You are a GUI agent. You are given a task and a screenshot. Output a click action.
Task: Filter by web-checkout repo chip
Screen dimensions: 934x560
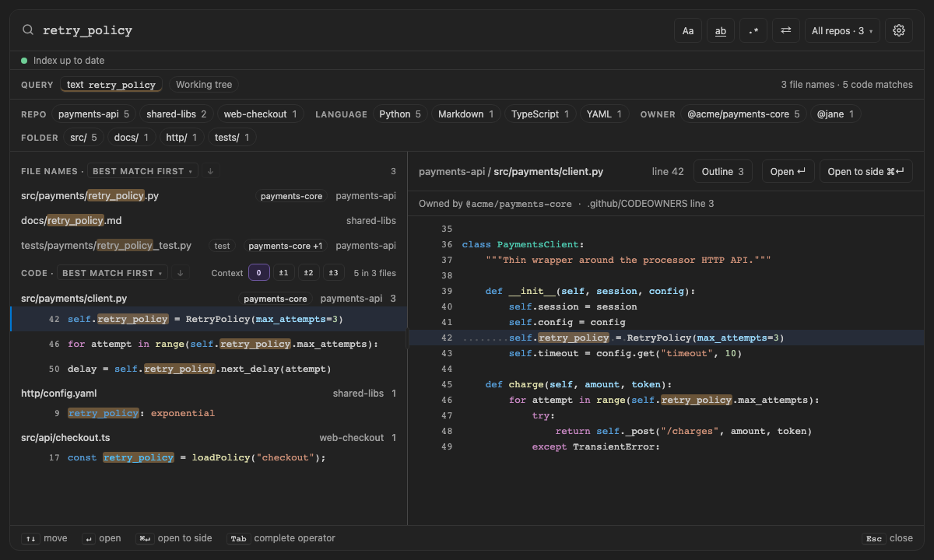tap(260, 114)
